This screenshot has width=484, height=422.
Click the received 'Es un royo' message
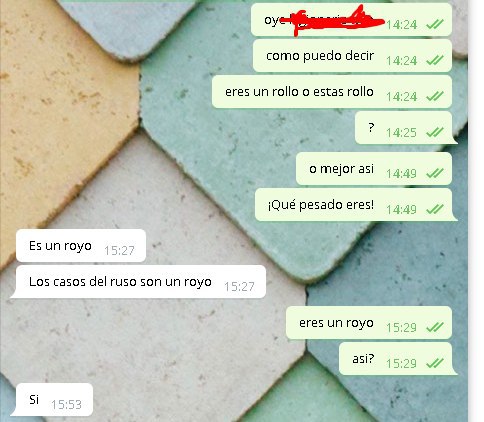coord(81,246)
